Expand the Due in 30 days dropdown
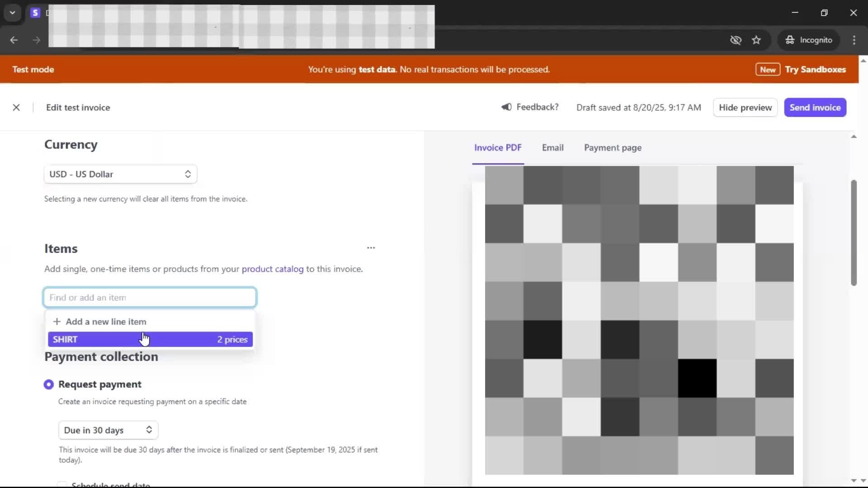Viewport: 868px width, 488px height. click(x=108, y=430)
